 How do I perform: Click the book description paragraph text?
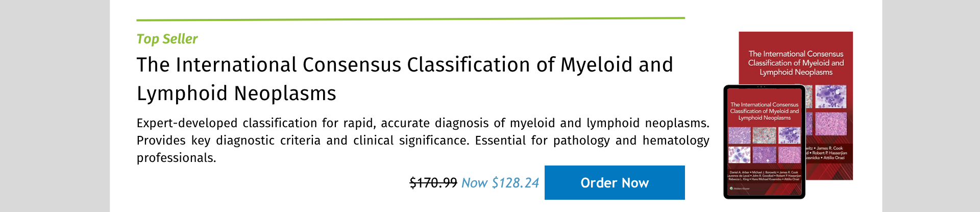tap(423, 140)
